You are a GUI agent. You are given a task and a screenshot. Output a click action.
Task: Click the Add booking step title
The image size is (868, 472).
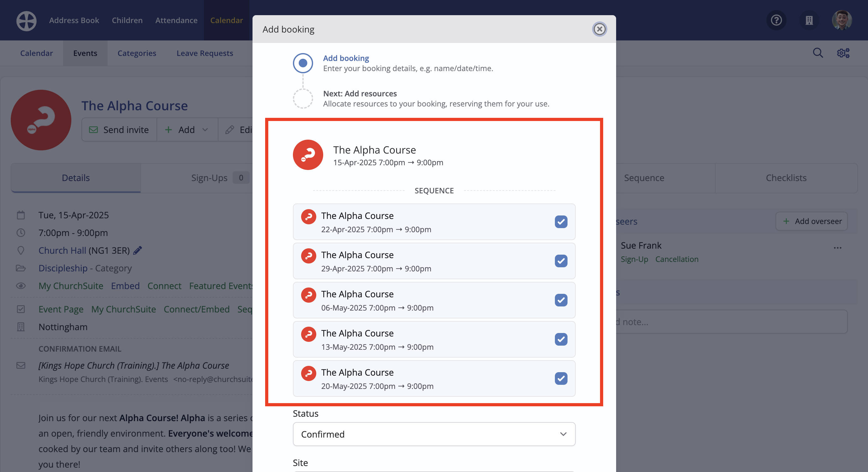coord(346,58)
